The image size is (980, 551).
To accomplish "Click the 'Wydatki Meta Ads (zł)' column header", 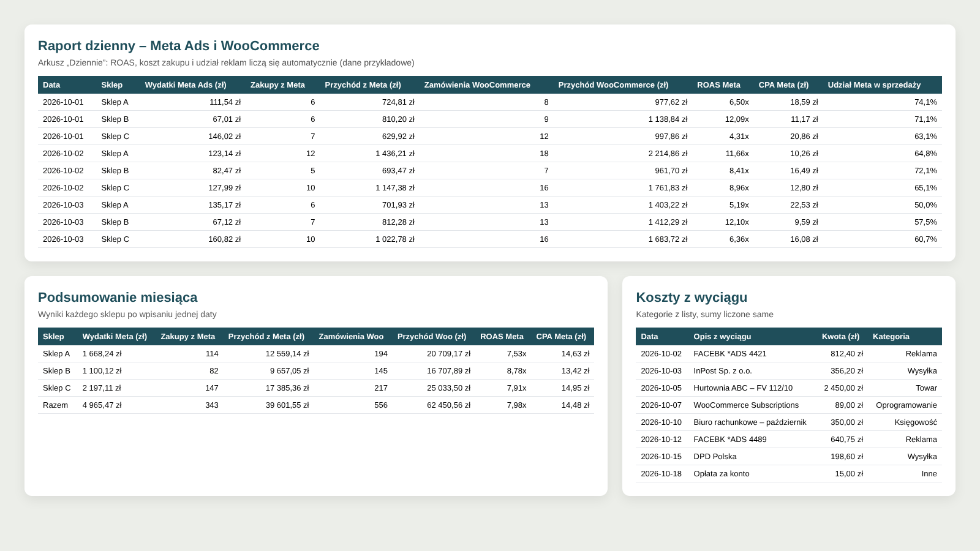I will tap(186, 85).
